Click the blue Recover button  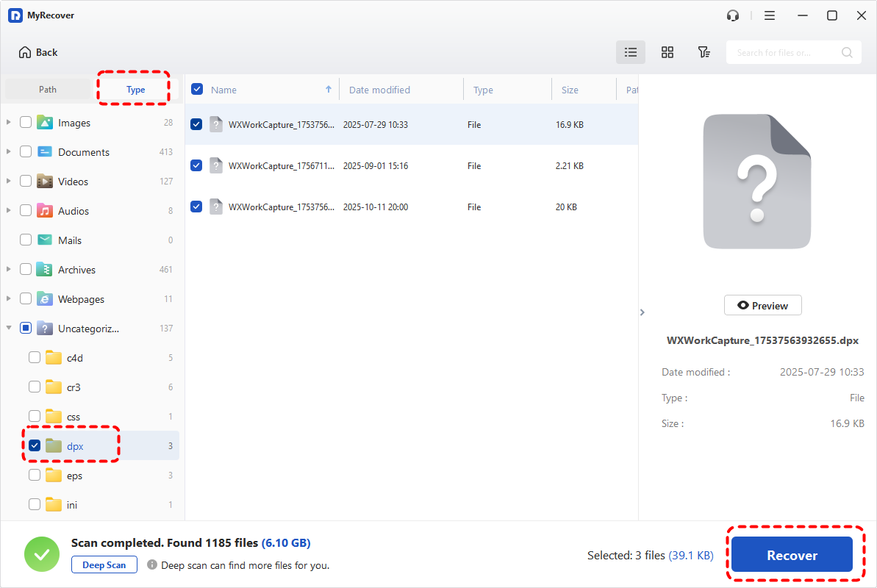click(792, 556)
